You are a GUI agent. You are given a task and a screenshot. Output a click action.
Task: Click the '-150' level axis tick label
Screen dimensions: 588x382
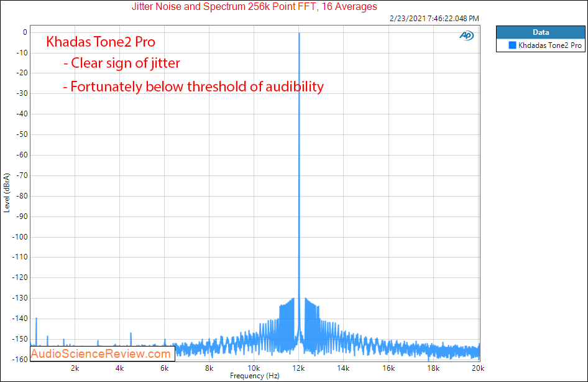click(21, 339)
